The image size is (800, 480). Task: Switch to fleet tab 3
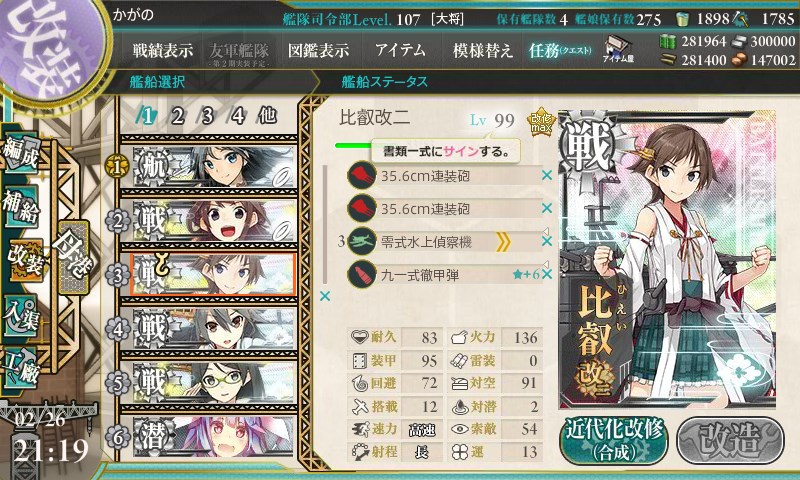pyautogui.click(x=207, y=116)
